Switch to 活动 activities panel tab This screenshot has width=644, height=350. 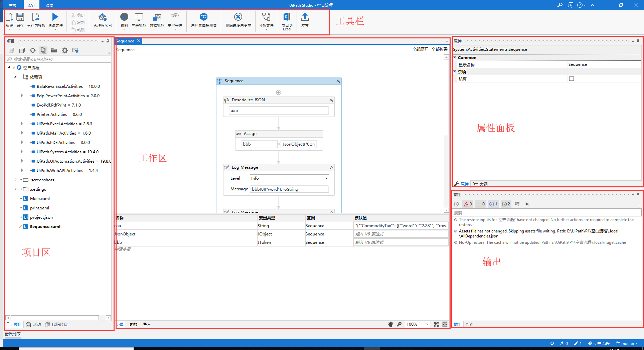[x=34, y=324]
